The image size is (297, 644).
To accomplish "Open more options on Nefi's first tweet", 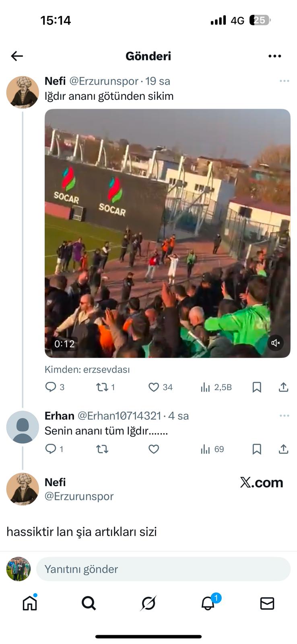I will tap(284, 81).
